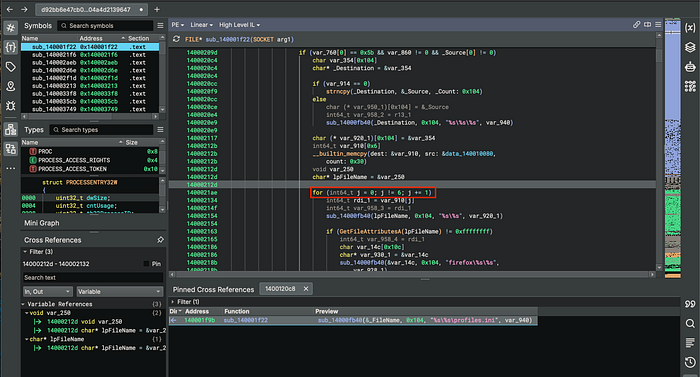The height and width of the screenshot is (377, 700).
Task: Open the view options hamburger menu
Action: [658, 25]
